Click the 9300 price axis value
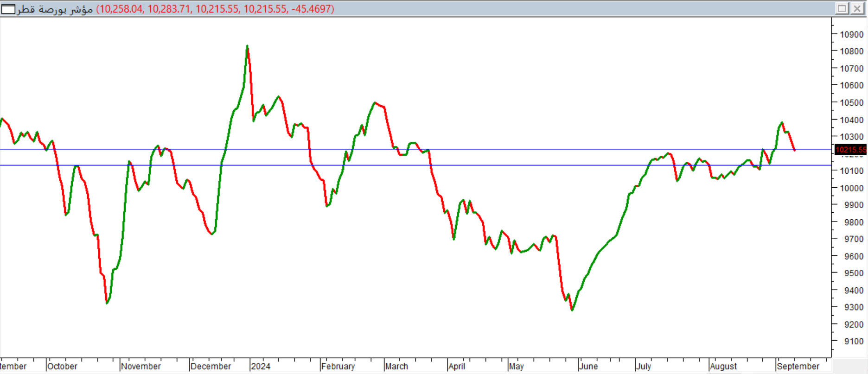868x374 pixels. point(854,307)
